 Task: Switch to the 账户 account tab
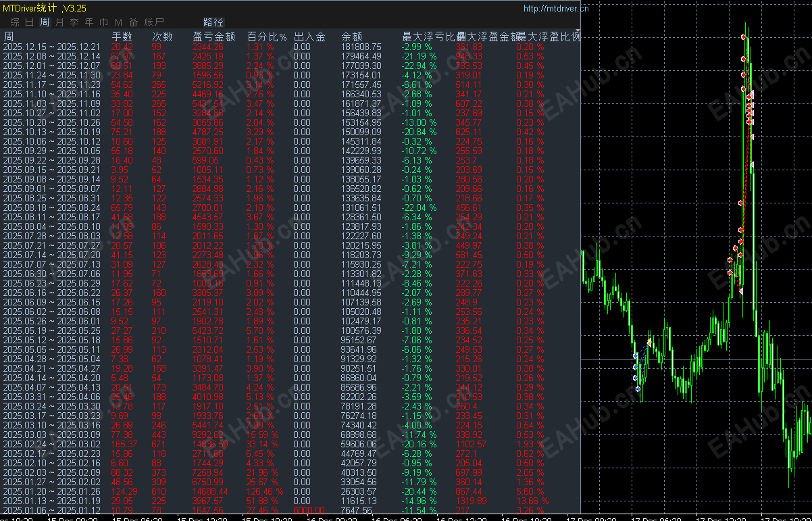pyautogui.click(x=154, y=22)
